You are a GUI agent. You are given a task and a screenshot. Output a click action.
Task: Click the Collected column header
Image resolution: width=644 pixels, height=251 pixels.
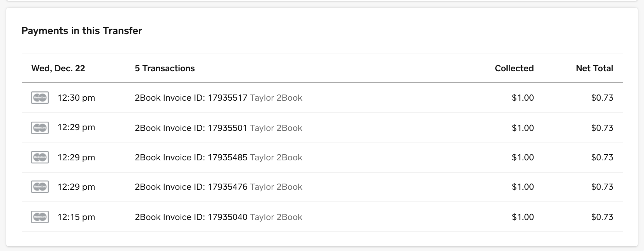[514, 68]
